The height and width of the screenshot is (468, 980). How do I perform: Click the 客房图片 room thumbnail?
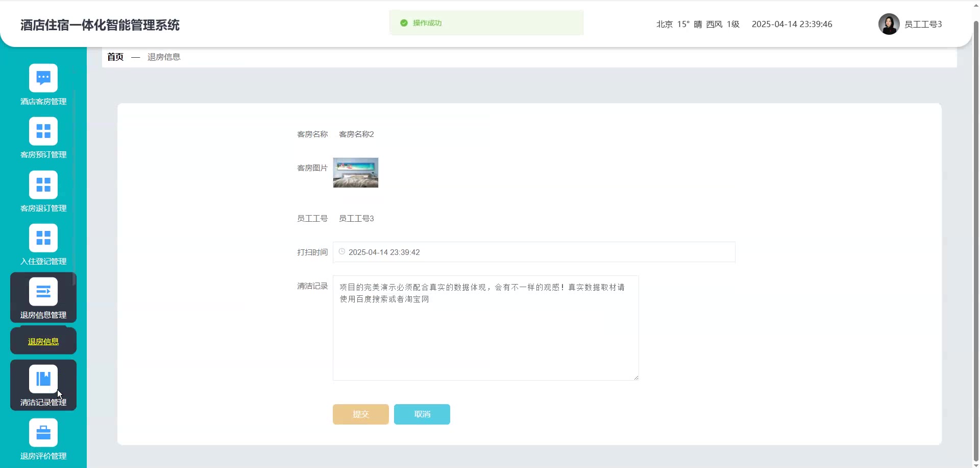(356, 173)
